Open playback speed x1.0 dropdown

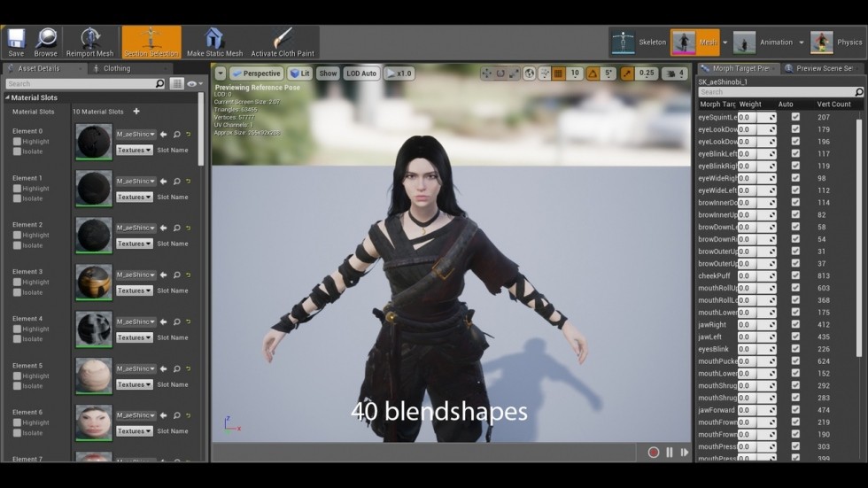pos(399,73)
